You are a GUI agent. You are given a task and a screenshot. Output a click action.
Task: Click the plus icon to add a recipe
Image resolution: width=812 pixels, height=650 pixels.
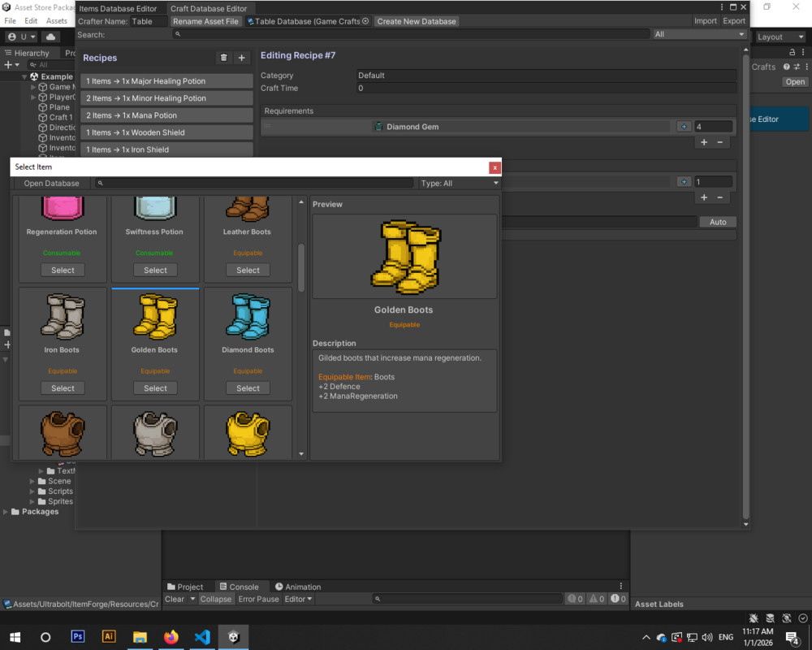(x=240, y=58)
